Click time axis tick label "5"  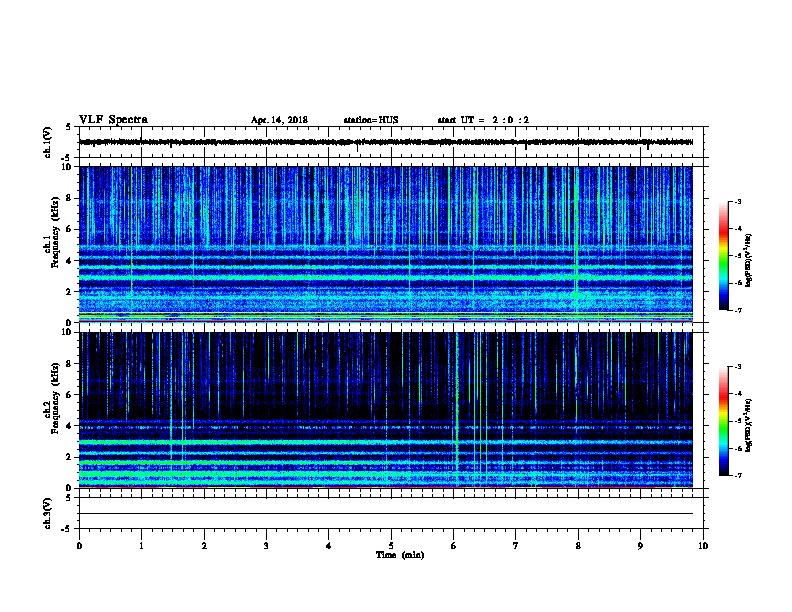point(391,545)
